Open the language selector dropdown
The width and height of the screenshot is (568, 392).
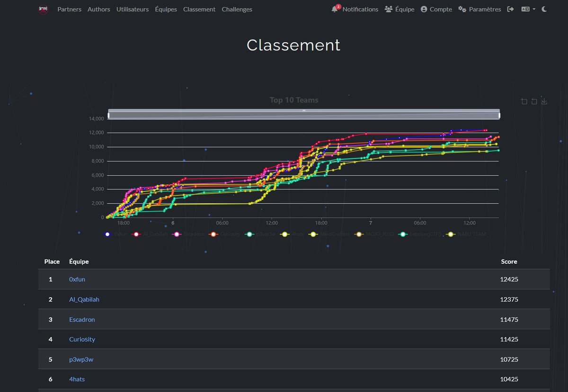point(528,9)
